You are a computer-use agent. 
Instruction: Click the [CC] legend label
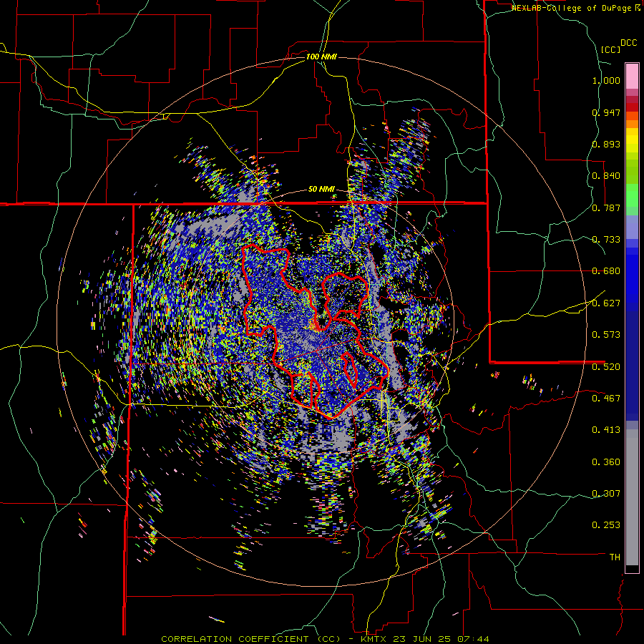point(611,49)
